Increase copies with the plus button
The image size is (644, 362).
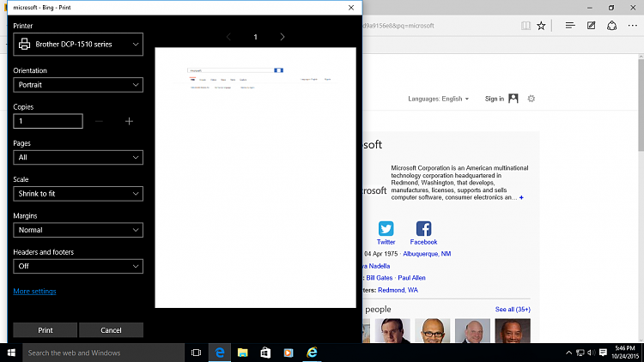click(x=129, y=122)
